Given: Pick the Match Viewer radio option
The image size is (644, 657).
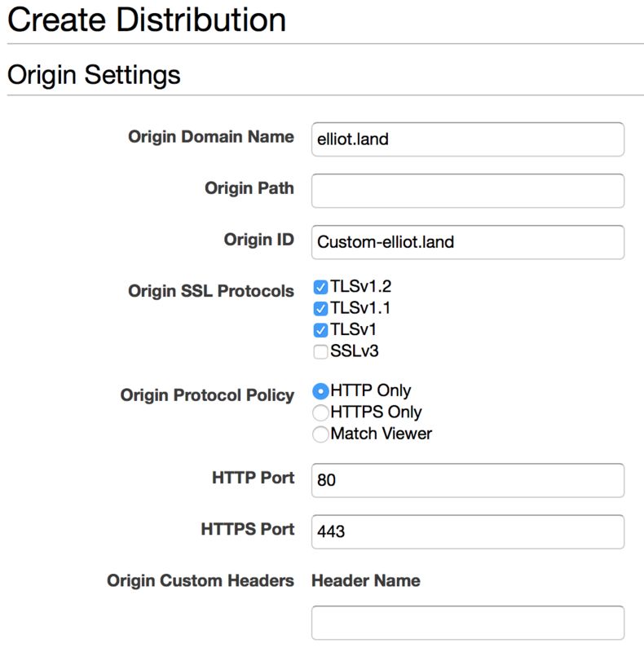Looking at the screenshot, I should [320, 434].
